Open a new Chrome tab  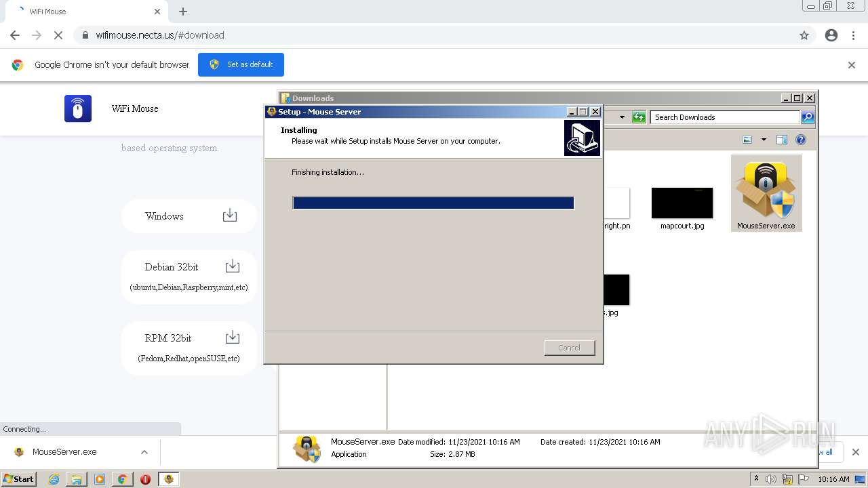(x=183, y=12)
